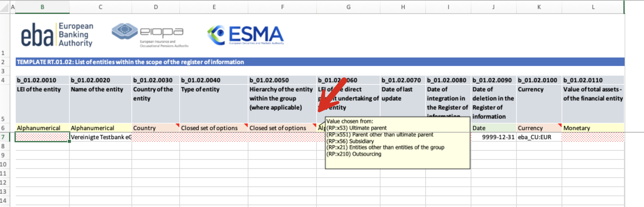Image resolution: width=644 pixels, height=207 pixels.
Task: Select row 7 header
Action: (x=3, y=137)
